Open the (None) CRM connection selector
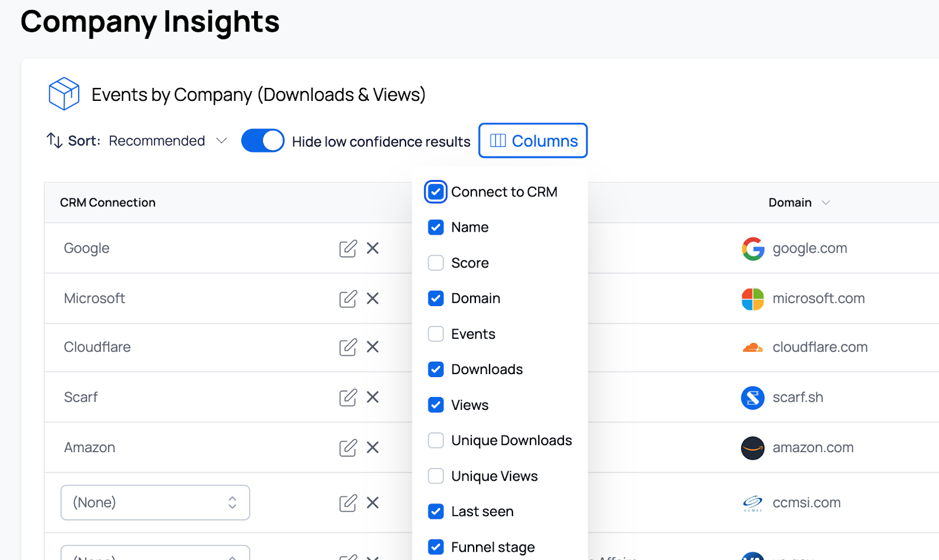939x560 pixels. pos(155,503)
